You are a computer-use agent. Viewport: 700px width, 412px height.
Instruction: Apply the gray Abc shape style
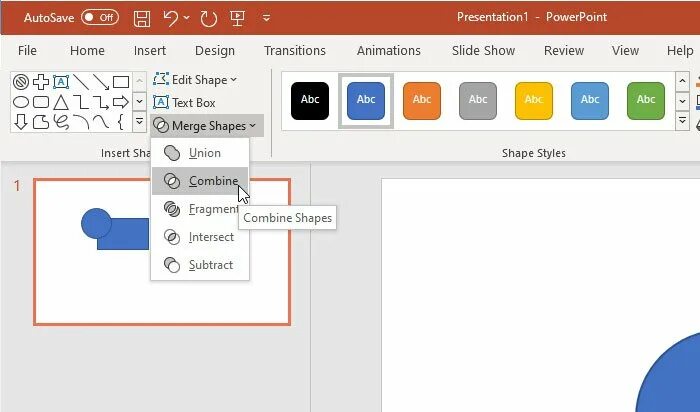[478, 101]
